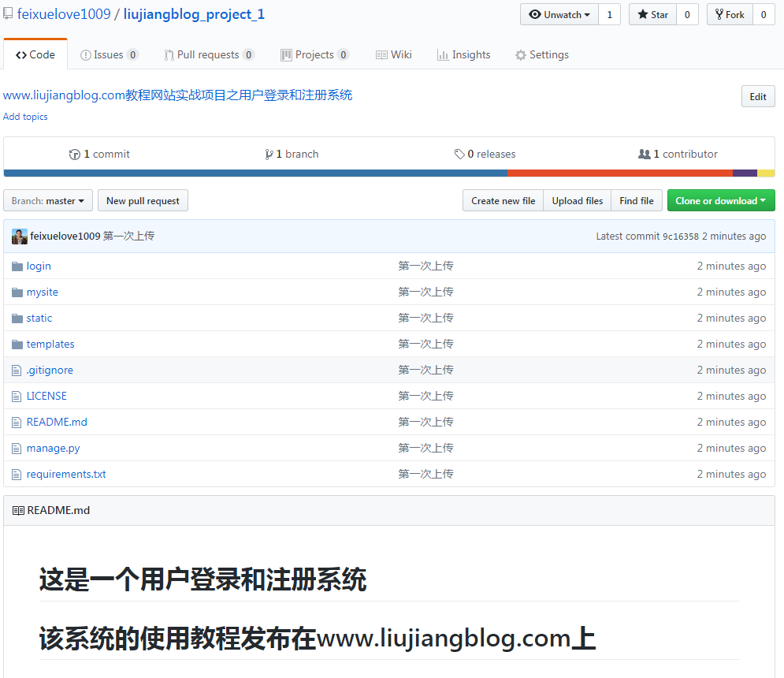784x678 pixels.
Task: Click the Issues exclamation icon
Action: [86, 55]
